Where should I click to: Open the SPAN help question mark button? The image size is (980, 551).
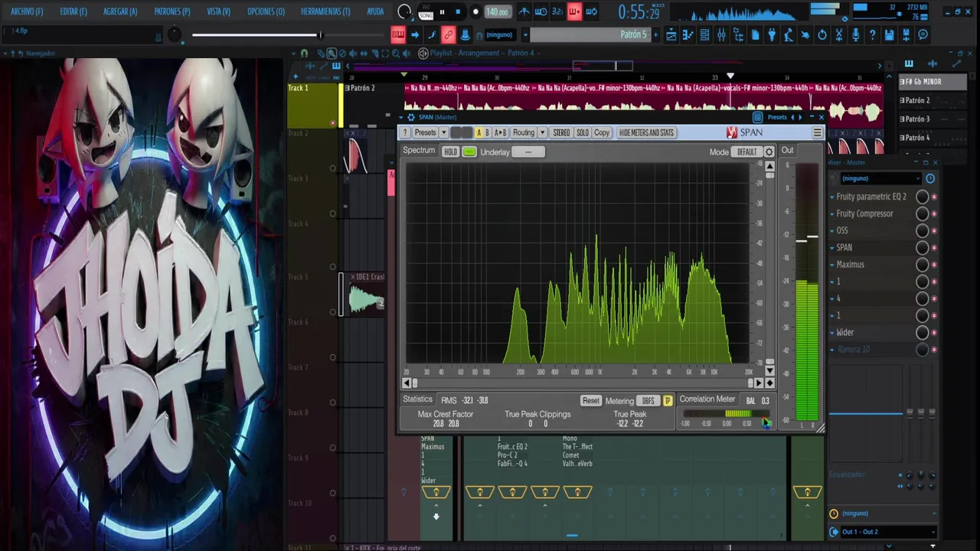point(406,132)
